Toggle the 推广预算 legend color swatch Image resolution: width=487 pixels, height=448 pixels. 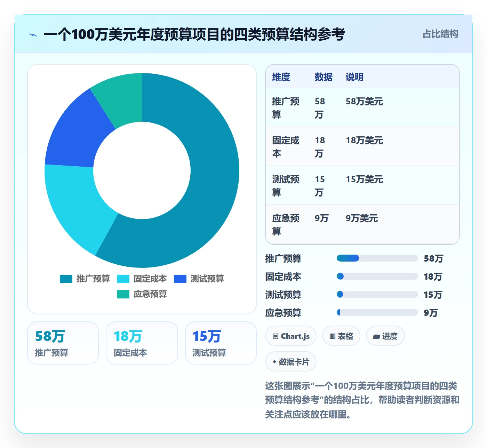(66, 279)
